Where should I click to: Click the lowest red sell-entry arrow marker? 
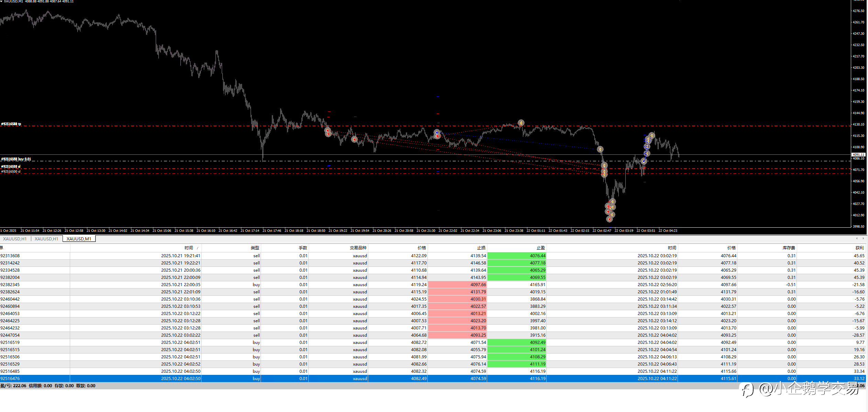[609, 219]
